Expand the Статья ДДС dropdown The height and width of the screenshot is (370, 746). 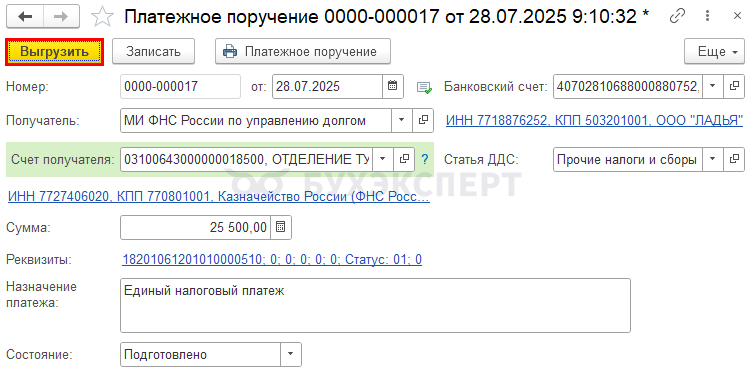point(712,159)
